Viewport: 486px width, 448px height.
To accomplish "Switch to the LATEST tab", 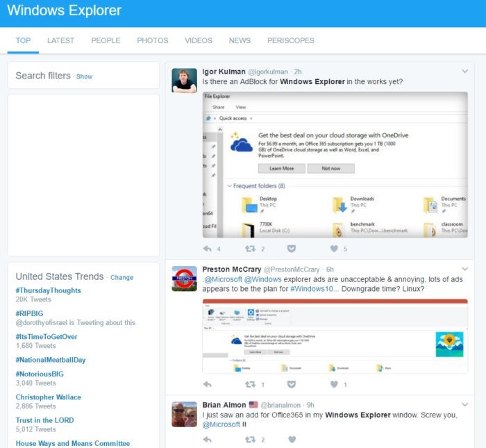I will [x=61, y=40].
